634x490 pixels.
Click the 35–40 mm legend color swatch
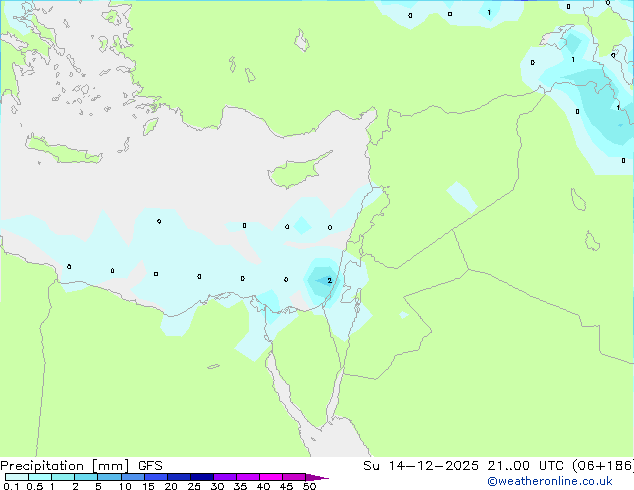(x=248, y=477)
